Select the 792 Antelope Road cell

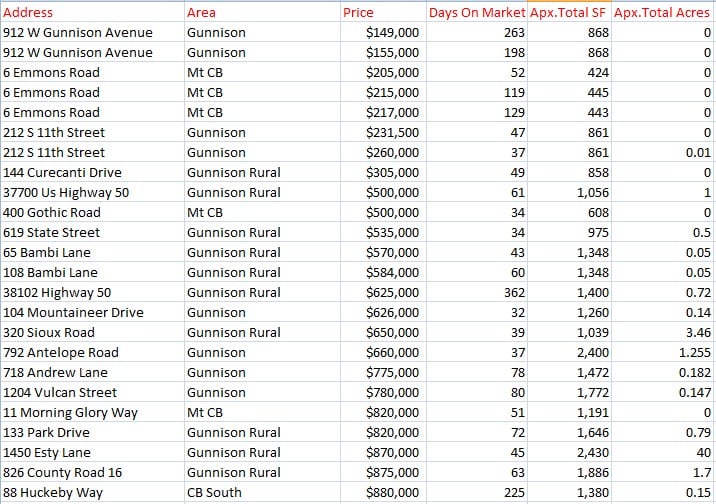pyautogui.click(x=92, y=352)
